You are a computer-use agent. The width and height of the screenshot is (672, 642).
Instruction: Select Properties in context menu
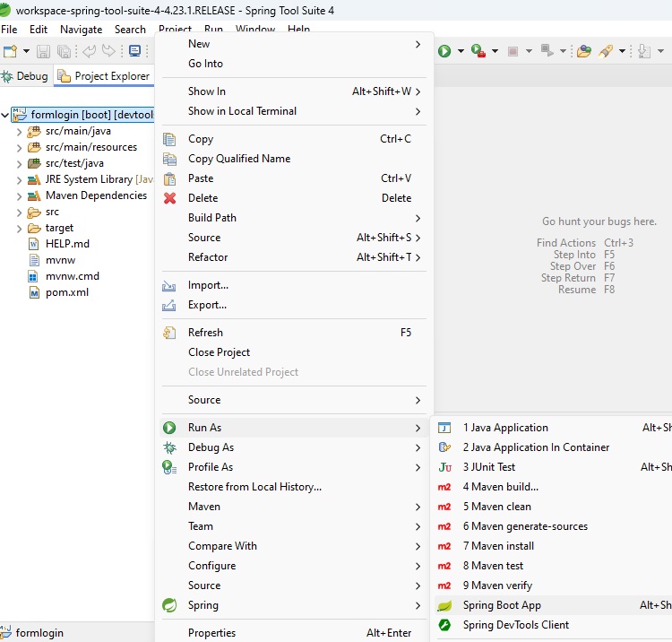click(x=211, y=633)
